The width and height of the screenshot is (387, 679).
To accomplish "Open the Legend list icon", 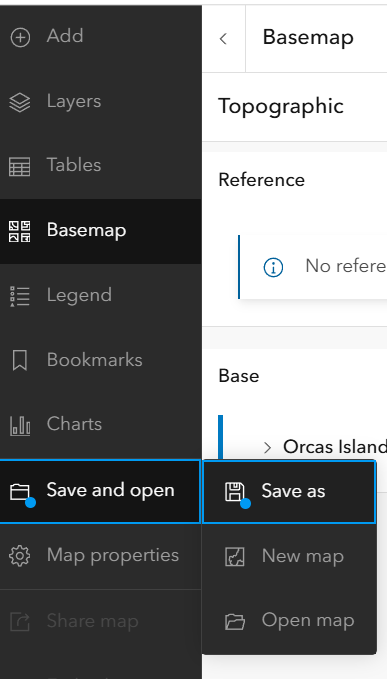I will coord(20,296).
